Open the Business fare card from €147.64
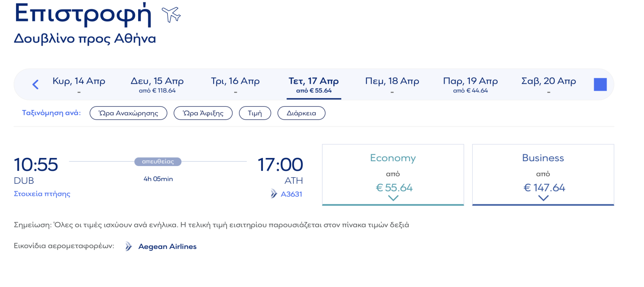This screenshot has width=644, height=287. (x=543, y=175)
